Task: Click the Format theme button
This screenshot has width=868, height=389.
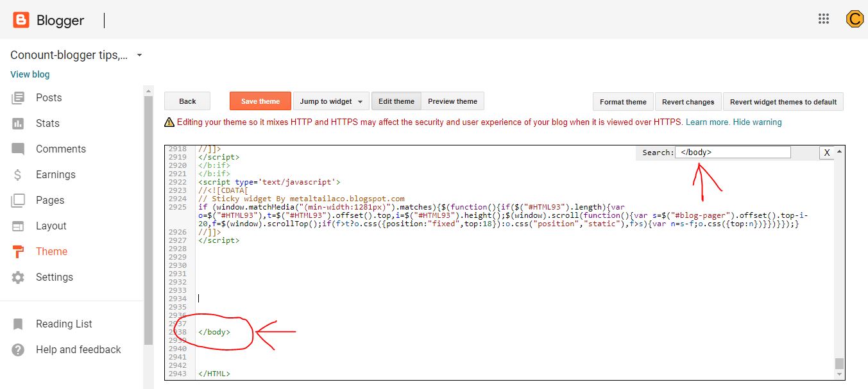Action: click(623, 102)
